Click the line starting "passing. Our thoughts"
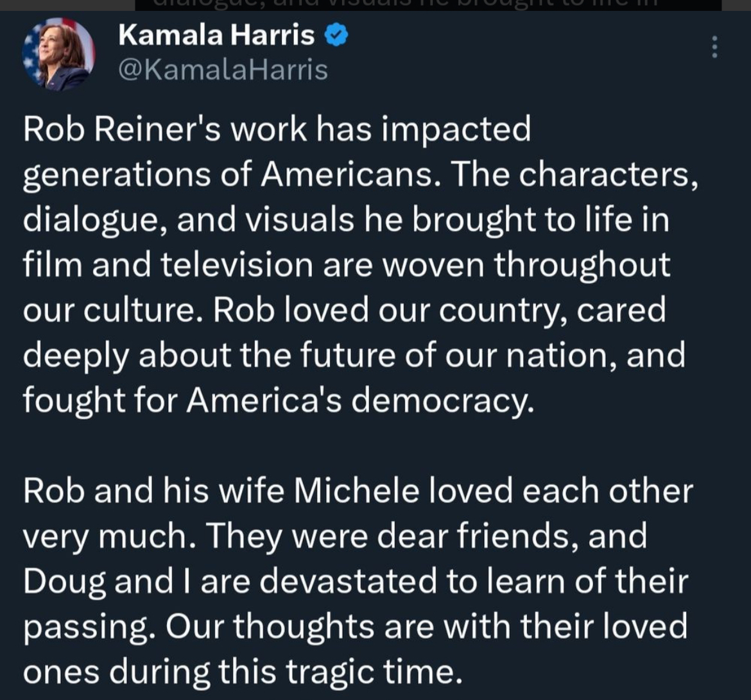Screen dimensions: 751x700 354,626
